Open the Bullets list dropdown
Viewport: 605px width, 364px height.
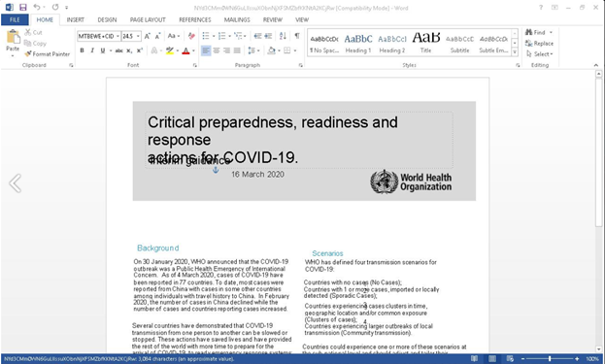pos(214,36)
